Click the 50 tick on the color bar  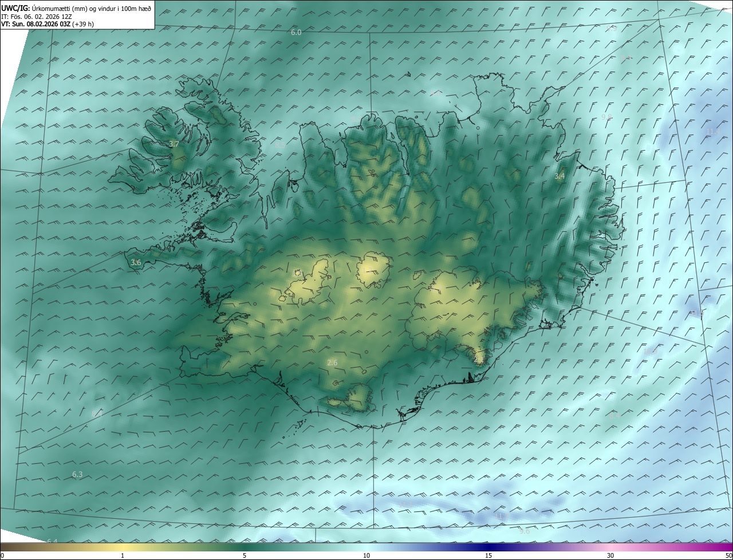pyautogui.click(x=728, y=555)
